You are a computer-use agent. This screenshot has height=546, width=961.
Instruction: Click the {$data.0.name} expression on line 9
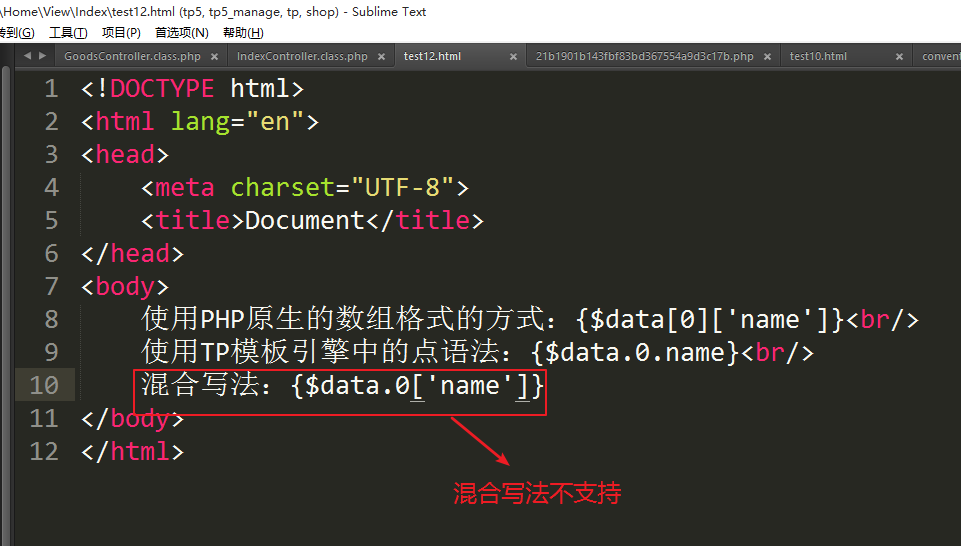627,352
